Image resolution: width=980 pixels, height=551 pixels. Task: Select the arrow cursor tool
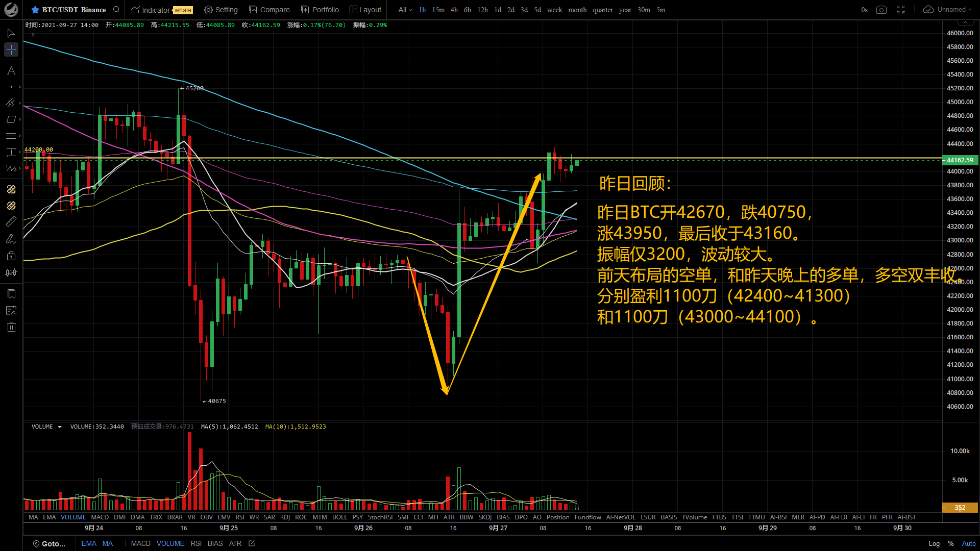[11, 33]
